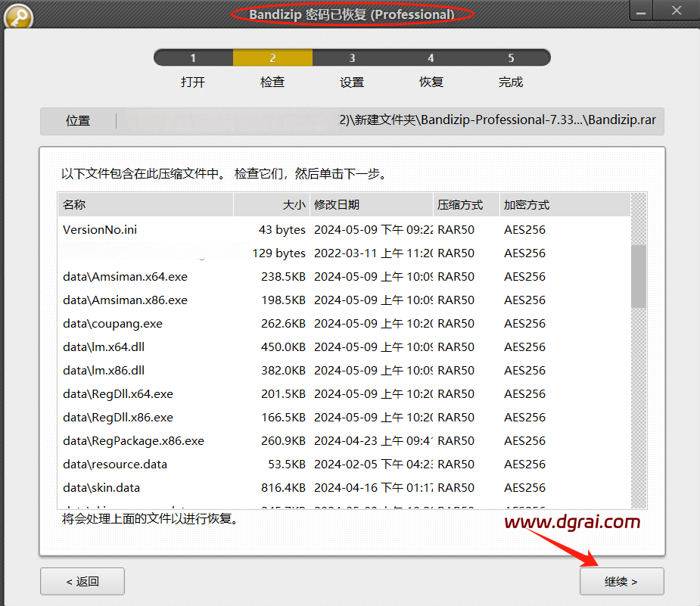Click the 加密方式 column header
Image resolution: width=700 pixels, height=606 pixels.
click(x=565, y=205)
